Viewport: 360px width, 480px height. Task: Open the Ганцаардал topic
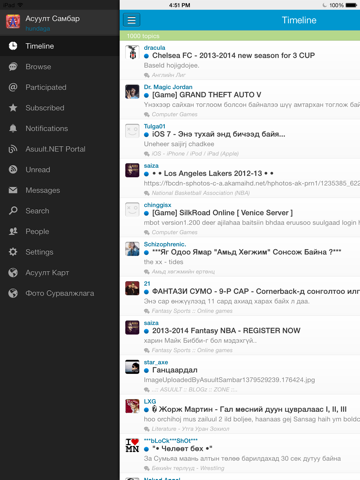coord(175,370)
